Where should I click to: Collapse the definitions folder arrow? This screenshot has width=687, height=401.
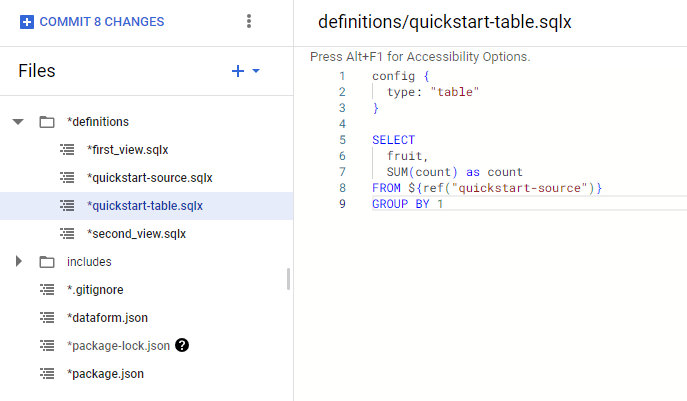pos(18,122)
